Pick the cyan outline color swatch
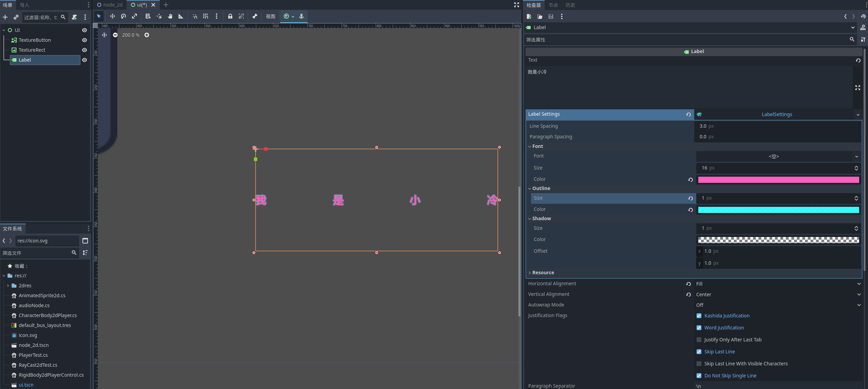The height and width of the screenshot is (389, 868). pos(778,210)
